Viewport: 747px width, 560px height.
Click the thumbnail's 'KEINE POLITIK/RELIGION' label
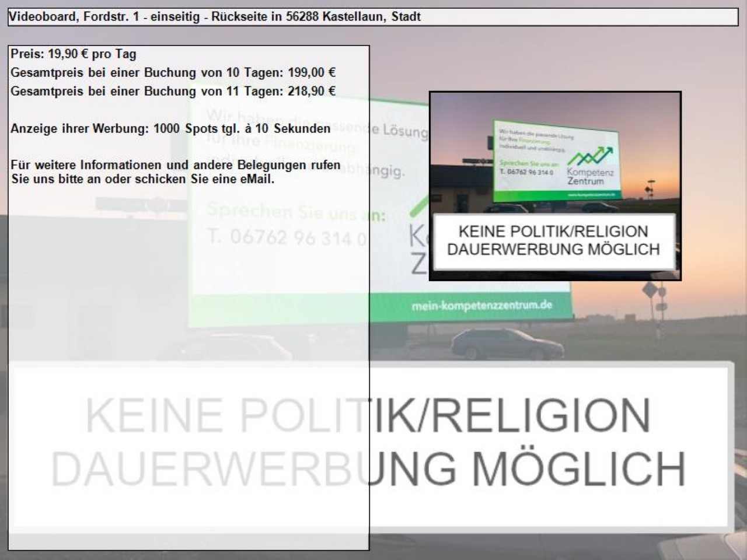(553, 232)
